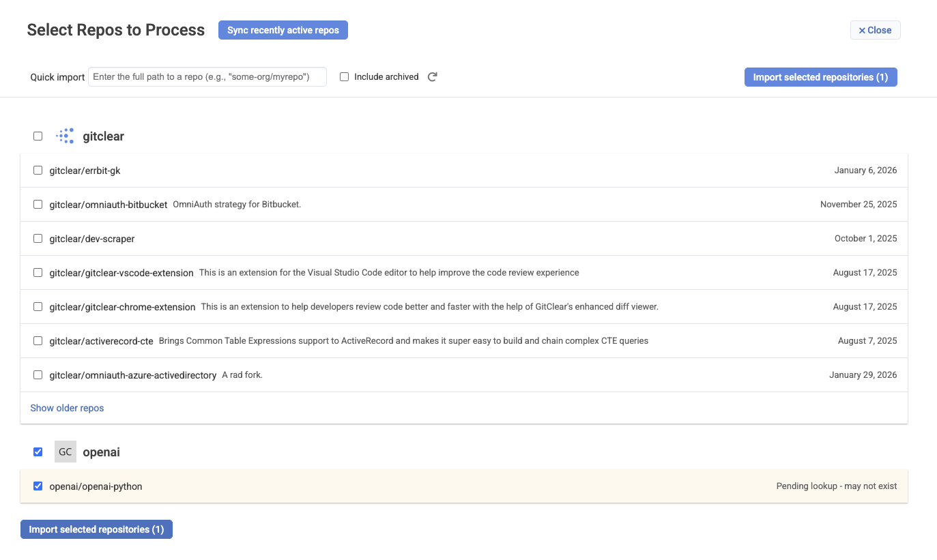The image size is (937, 560).
Task: Click the gitclear organization logo icon
Action: pos(66,136)
